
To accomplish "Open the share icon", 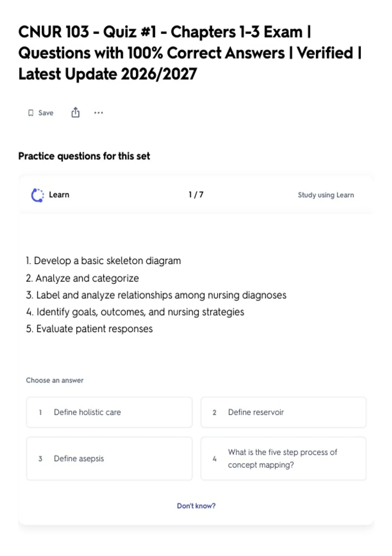I will [x=75, y=112].
